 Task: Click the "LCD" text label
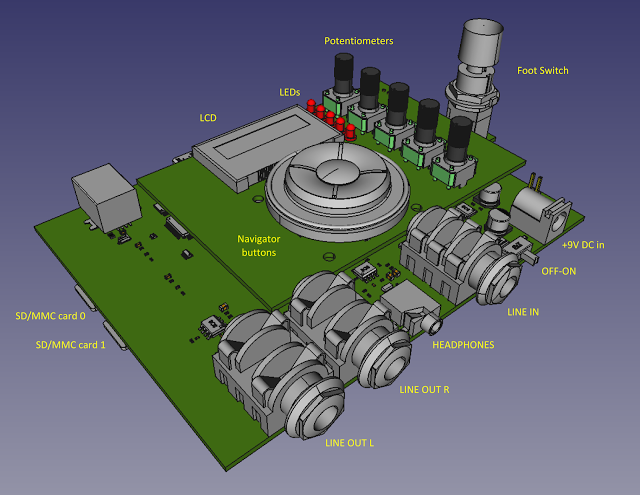click(208, 117)
